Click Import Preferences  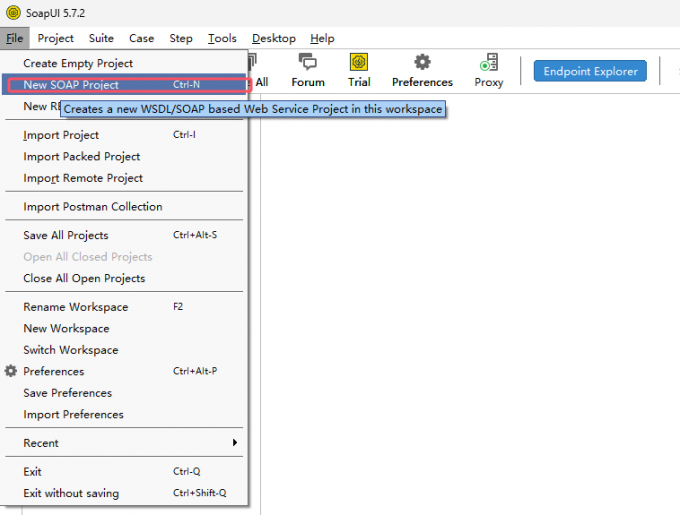pos(124,415)
